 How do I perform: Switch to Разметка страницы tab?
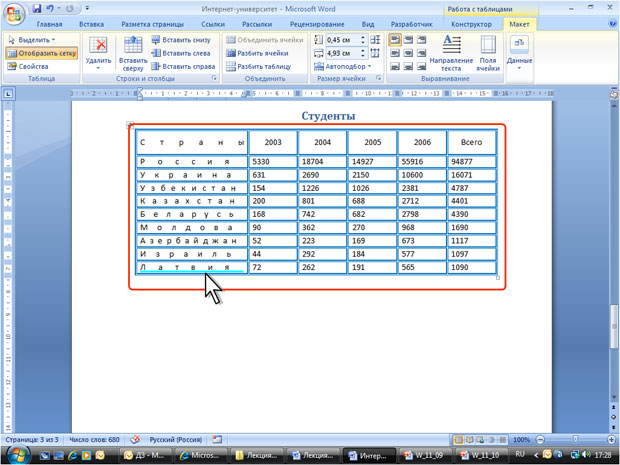pos(153,25)
